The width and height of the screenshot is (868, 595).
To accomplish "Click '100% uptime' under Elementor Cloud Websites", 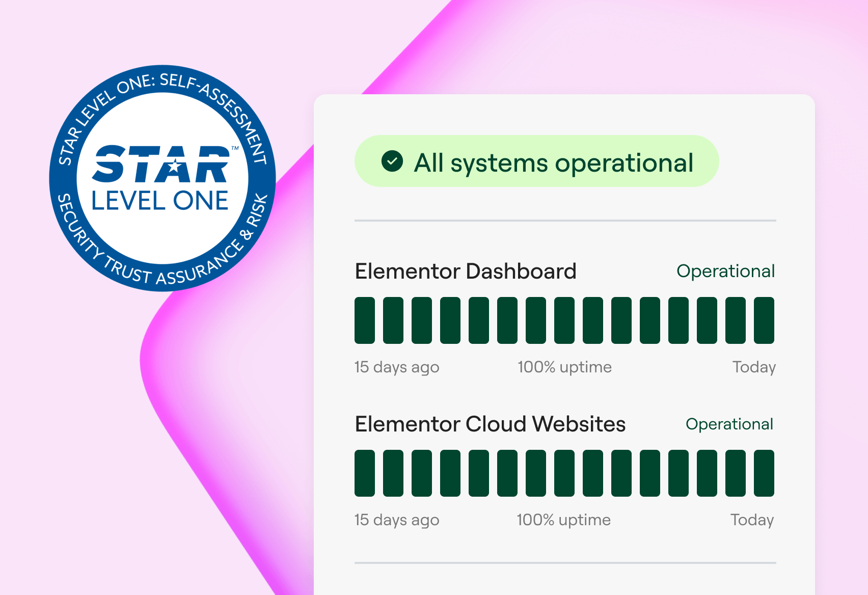I will click(x=563, y=520).
